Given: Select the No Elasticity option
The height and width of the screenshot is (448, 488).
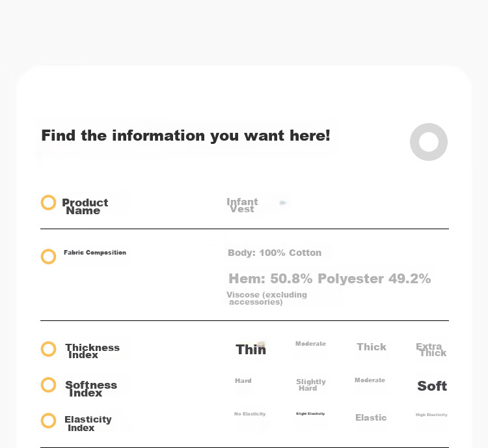Looking at the screenshot, I should coord(250,413).
